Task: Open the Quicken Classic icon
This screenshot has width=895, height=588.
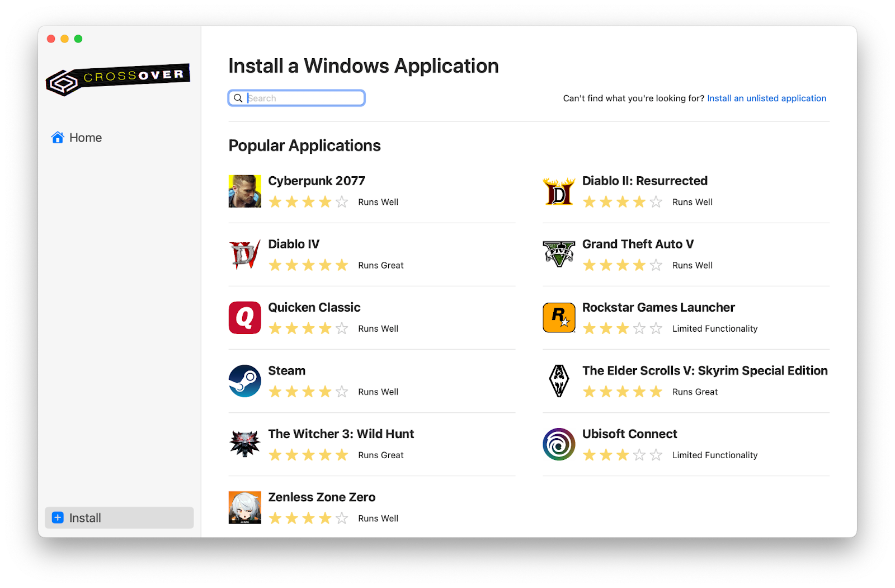Action: point(244,318)
